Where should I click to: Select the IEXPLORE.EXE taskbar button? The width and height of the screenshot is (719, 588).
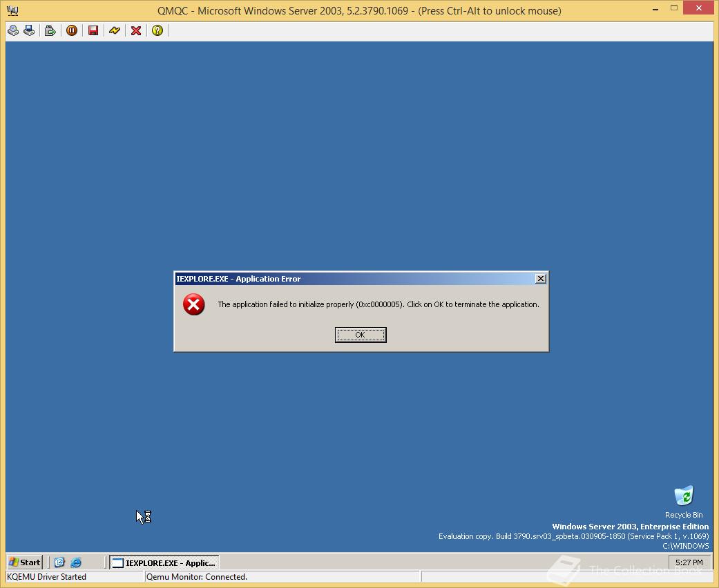(164, 562)
